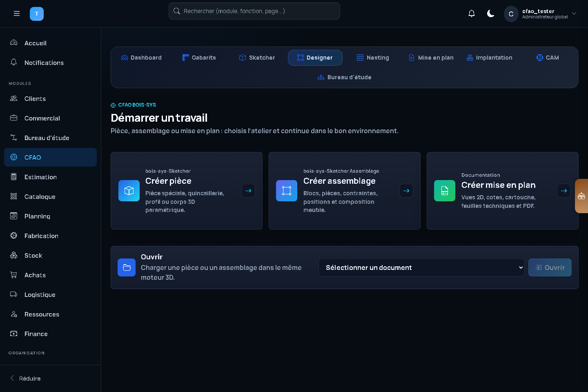The image size is (588, 392).
Task: Open the blue T app logo
Action: [x=37, y=14]
